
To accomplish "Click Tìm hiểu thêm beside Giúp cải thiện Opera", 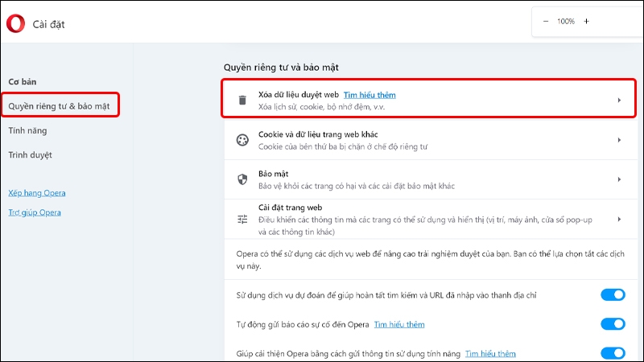I will [x=490, y=353].
